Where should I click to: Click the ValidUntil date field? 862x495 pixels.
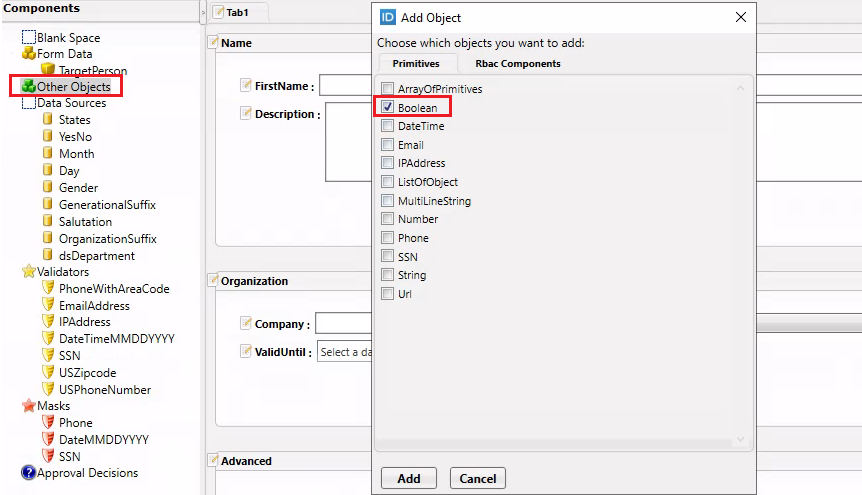pos(345,352)
